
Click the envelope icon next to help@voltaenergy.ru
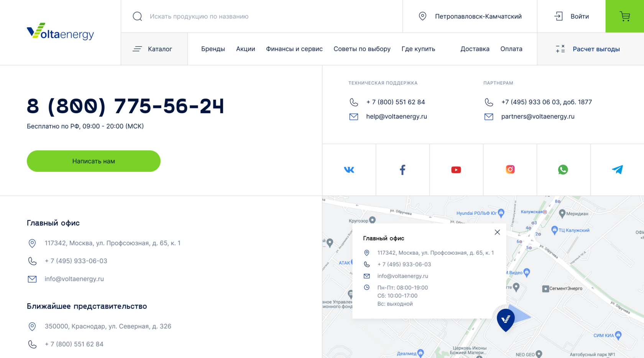(x=354, y=117)
